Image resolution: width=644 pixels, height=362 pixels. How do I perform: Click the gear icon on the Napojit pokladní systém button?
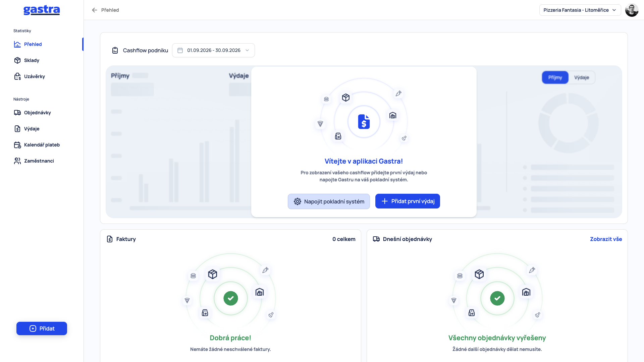(298, 201)
